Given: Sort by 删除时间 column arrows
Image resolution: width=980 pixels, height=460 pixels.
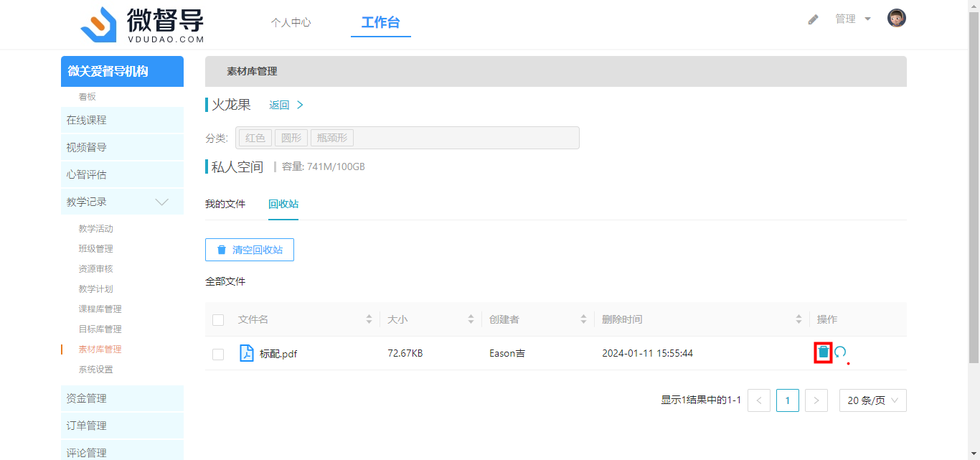Looking at the screenshot, I should coord(798,319).
